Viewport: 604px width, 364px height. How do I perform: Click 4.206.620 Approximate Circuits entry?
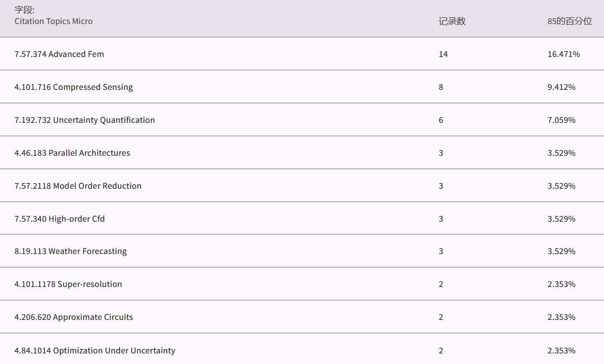point(74,317)
